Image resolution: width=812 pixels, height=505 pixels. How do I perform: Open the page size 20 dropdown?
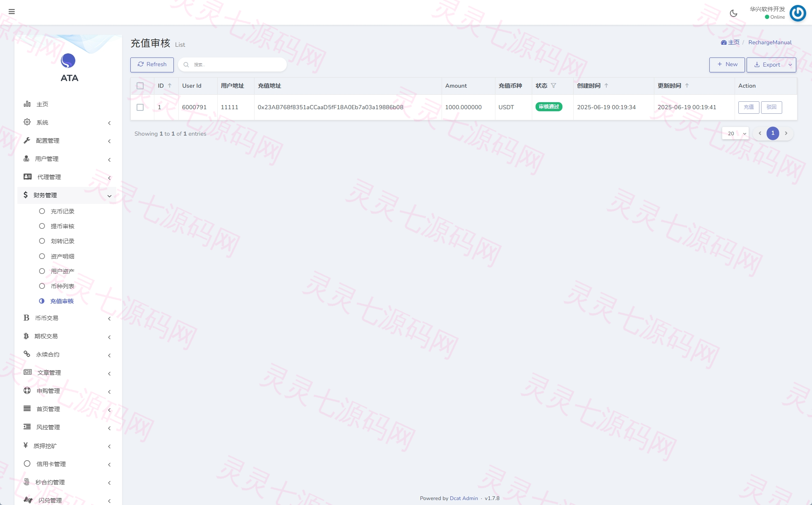[735, 133]
